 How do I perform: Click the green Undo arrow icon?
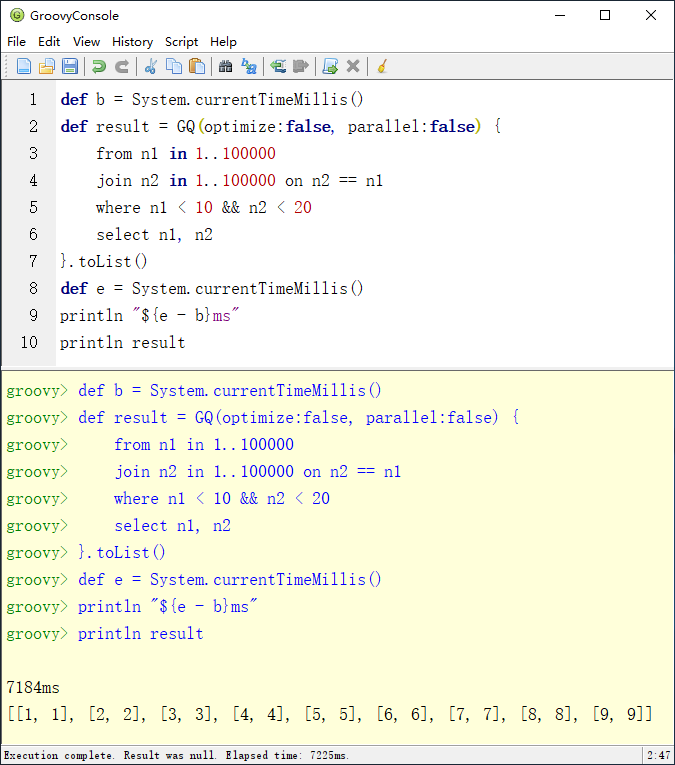click(99, 66)
